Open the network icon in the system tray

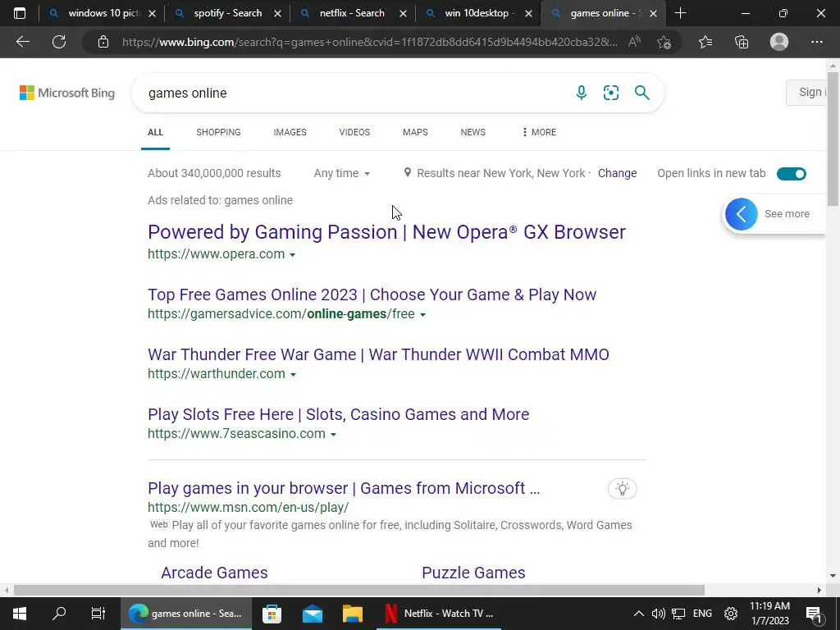[x=678, y=614]
